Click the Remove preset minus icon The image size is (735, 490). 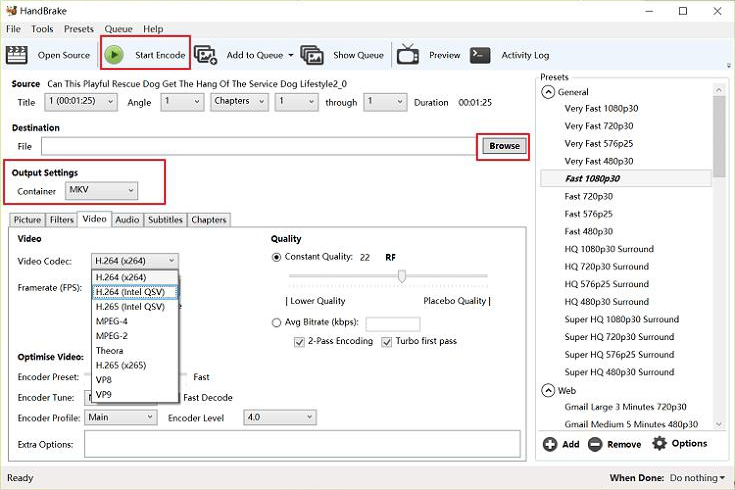(x=595, y=444)
